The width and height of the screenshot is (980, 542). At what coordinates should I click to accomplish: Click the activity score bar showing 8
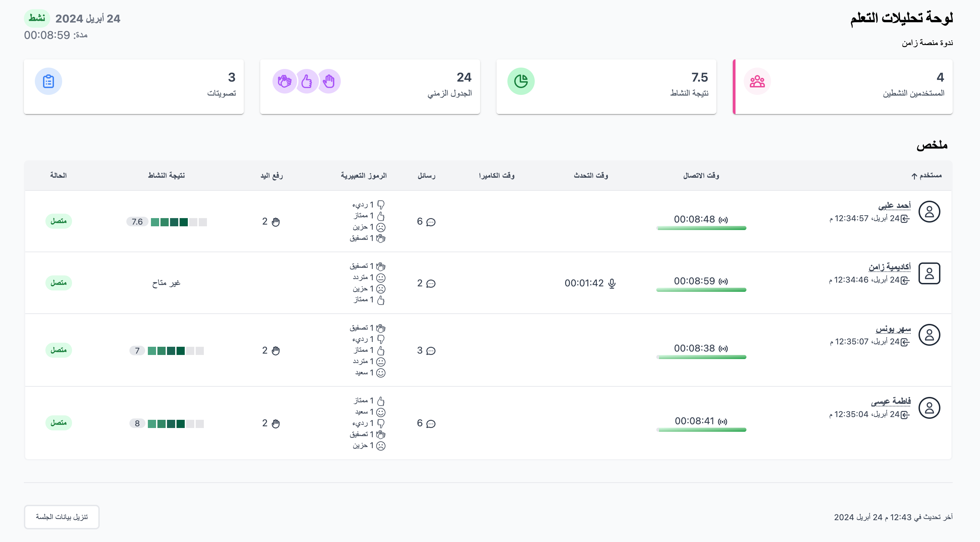click(176, 424)
